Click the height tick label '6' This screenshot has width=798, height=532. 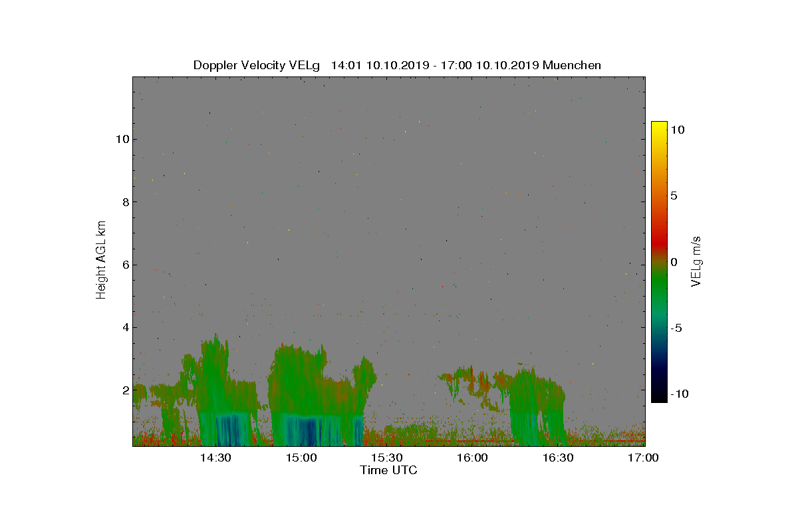tap(124, 264)
